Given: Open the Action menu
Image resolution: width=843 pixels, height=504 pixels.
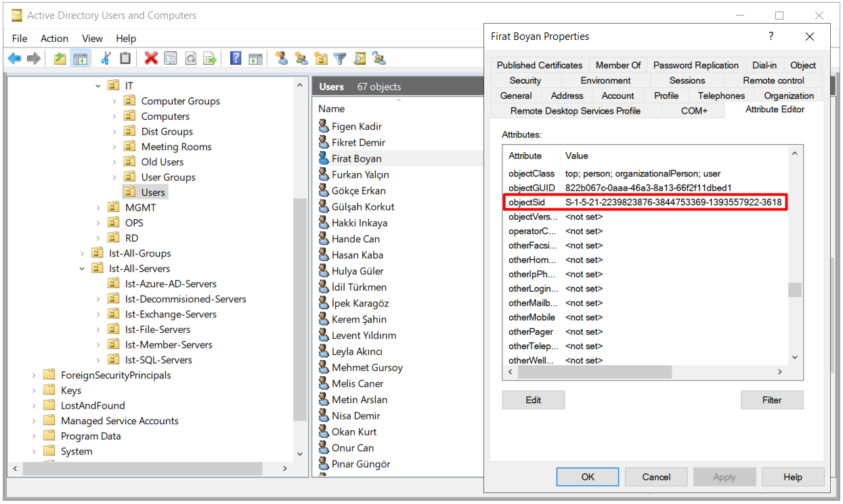Looking at the screenshot, I should [54, 39].
